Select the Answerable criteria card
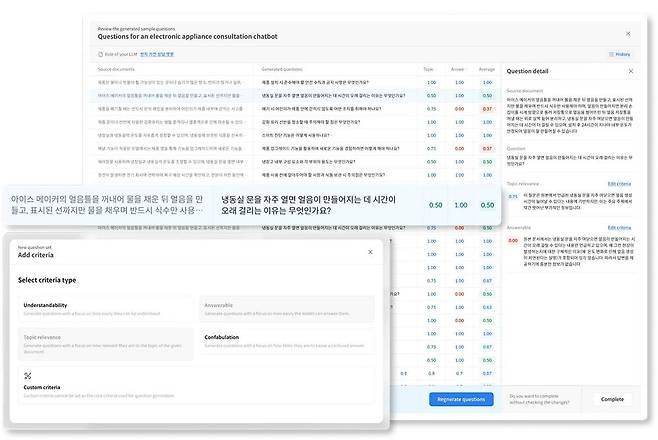Screen dimensions: 658x440 tap(287, 309)
